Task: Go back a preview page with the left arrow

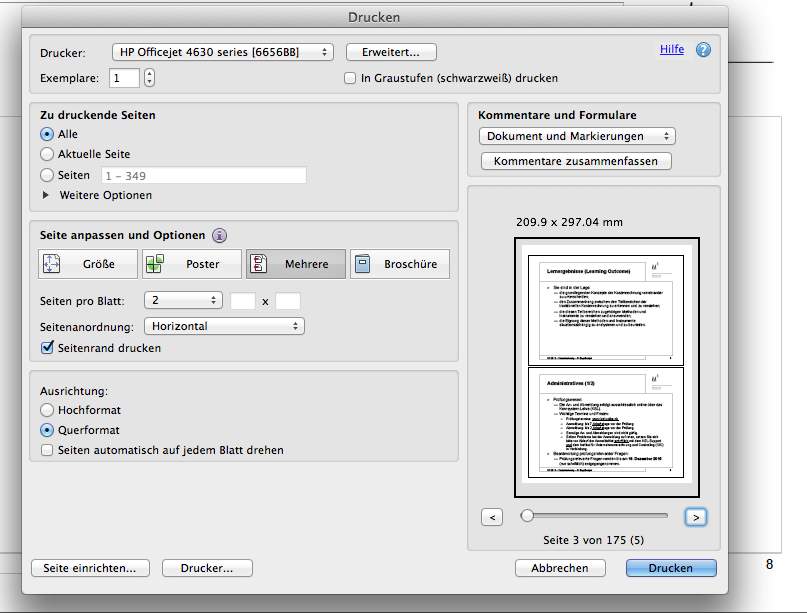Action: click(491, 517)
